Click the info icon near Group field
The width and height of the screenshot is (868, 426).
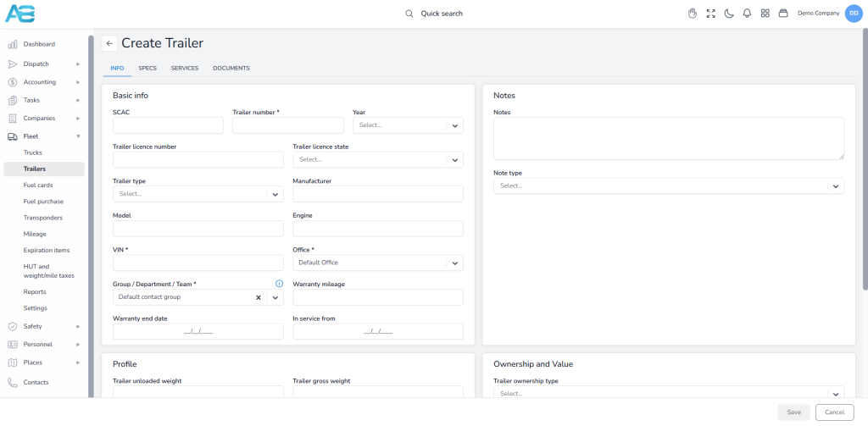point(279,284)
